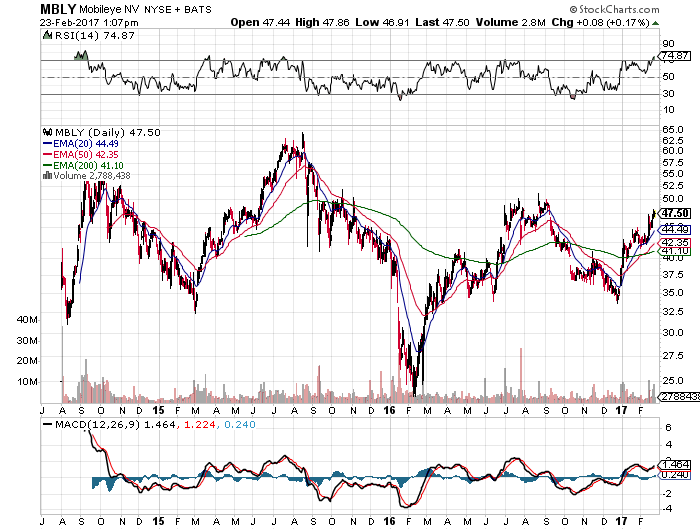700x530 pixels.
Task: Click the 40M volume axis label
Action: tap(27, 320)
